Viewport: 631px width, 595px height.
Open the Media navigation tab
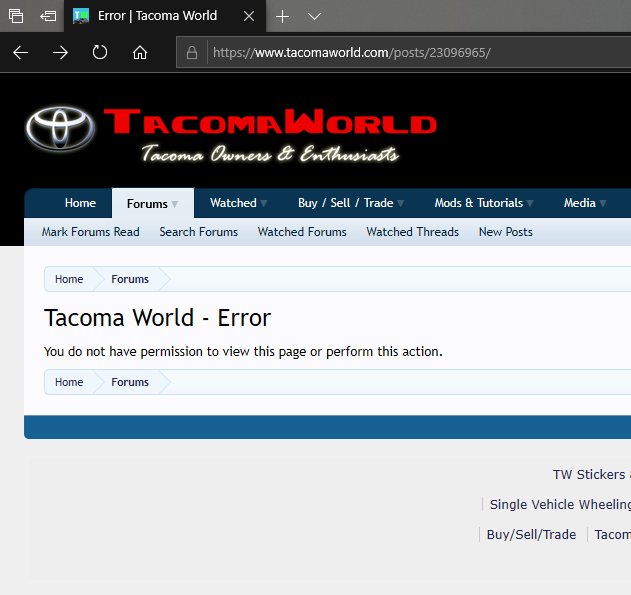[579, 203]
